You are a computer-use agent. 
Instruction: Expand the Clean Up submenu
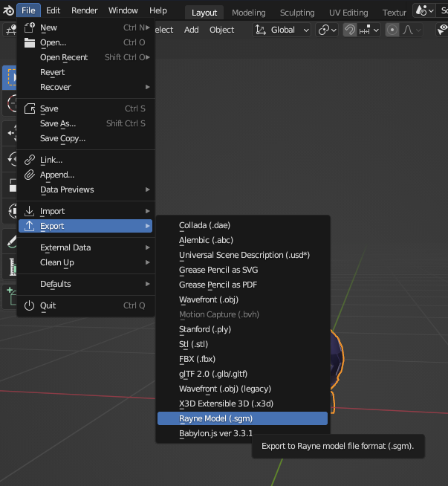(x=85, y=262)
